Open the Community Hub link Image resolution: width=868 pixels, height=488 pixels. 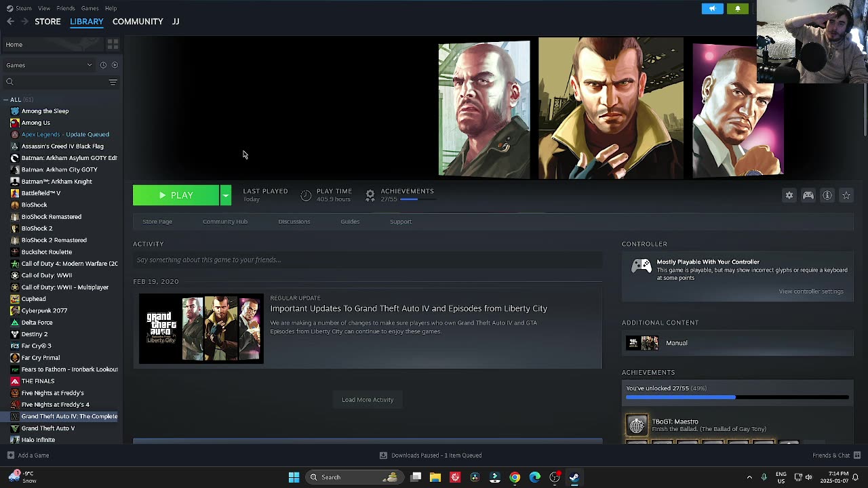pyautogui.click(x=225, y=222)
